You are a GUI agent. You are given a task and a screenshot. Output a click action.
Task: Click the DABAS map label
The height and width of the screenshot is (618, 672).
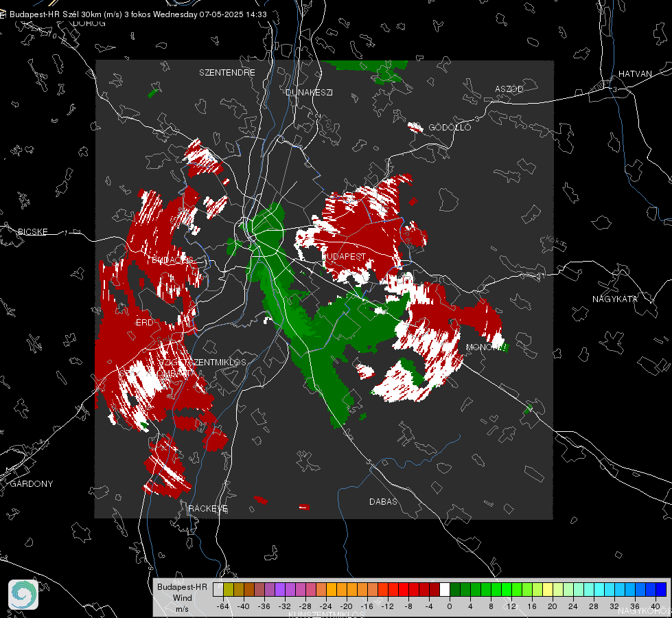pyautogui.click(x=383, y=502)
